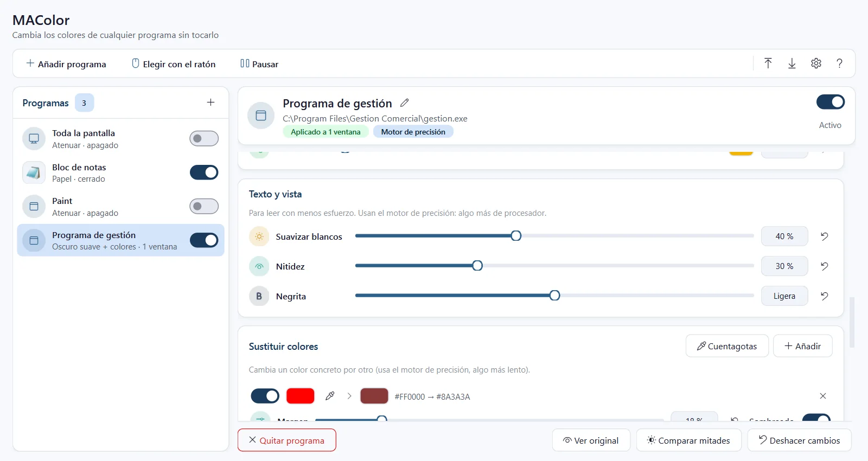The width and height of the screenshot is (868, 461).
Task: Click Quitar programa button
Action: coord(287,440)
